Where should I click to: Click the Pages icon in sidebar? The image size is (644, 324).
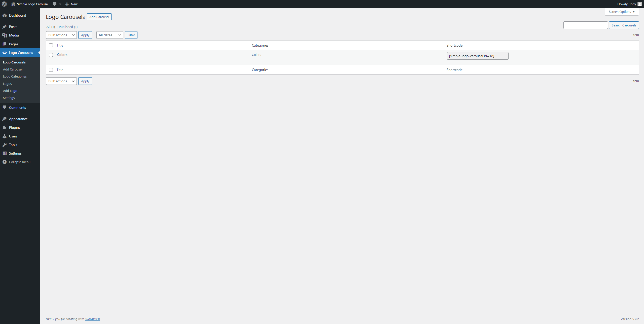point(5,44)
